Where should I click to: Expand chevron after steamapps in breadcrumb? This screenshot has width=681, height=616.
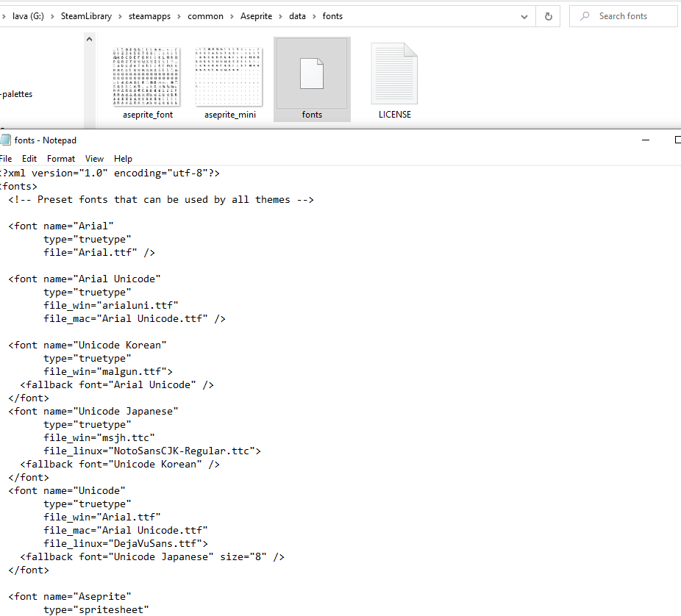point(179,16)
